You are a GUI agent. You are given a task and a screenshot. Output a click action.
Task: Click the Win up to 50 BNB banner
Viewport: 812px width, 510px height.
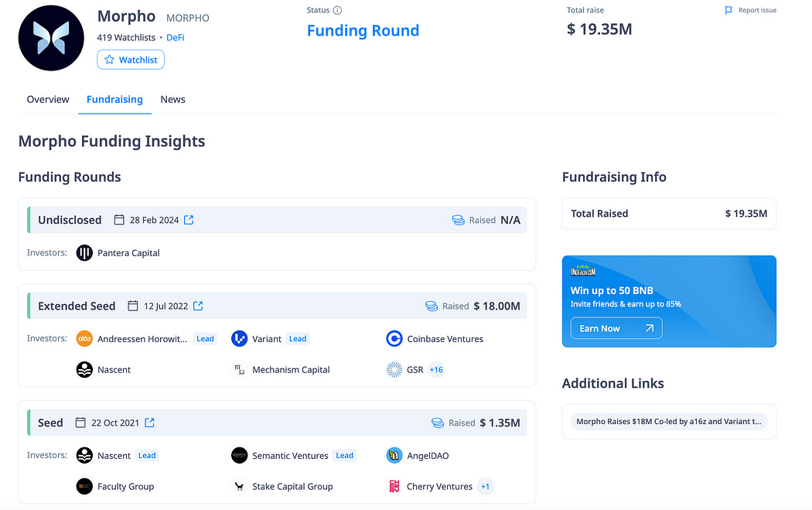[x=669, y=301]
